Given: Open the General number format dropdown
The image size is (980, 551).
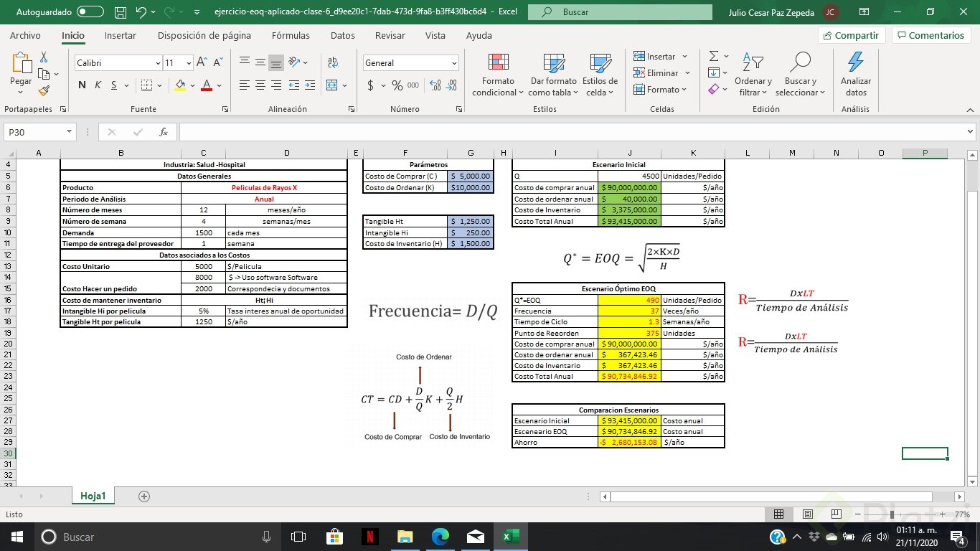Looking at the screenshot, I should tap(455, 63).
